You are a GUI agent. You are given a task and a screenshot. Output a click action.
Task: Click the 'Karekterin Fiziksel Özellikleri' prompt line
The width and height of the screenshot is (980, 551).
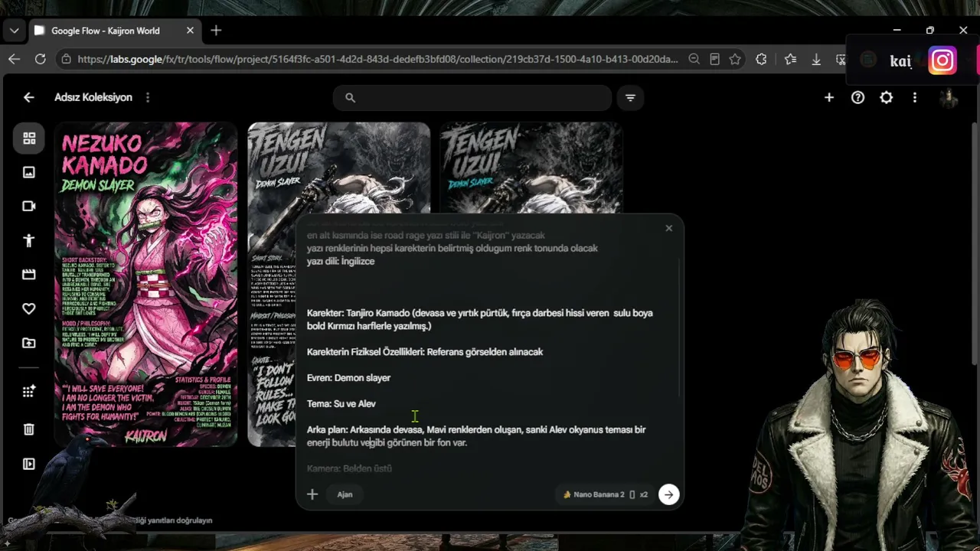(425, 352)
